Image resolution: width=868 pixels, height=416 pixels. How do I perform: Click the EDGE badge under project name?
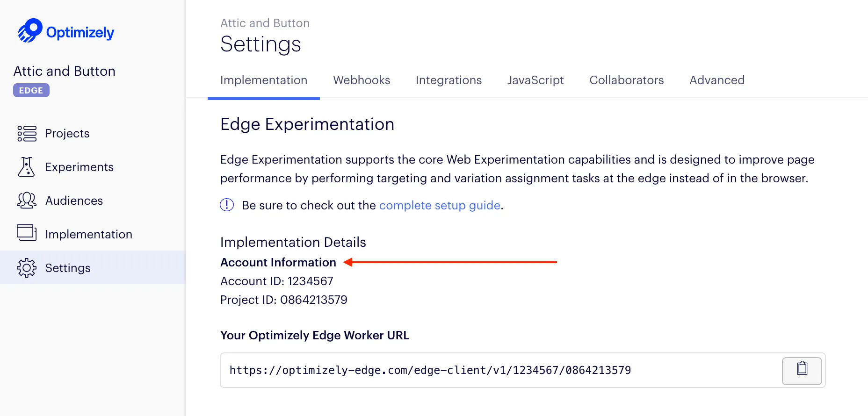31,90
